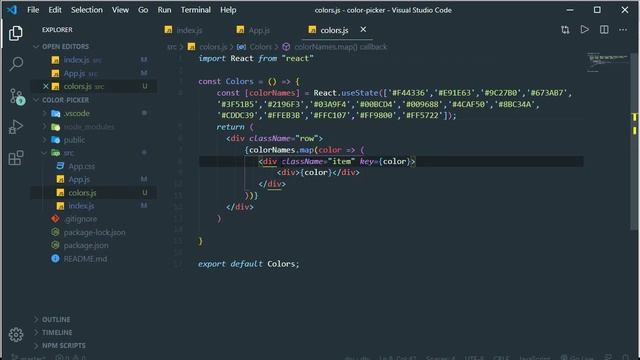
Task: Open the Run menu
Action: [164, 10]
